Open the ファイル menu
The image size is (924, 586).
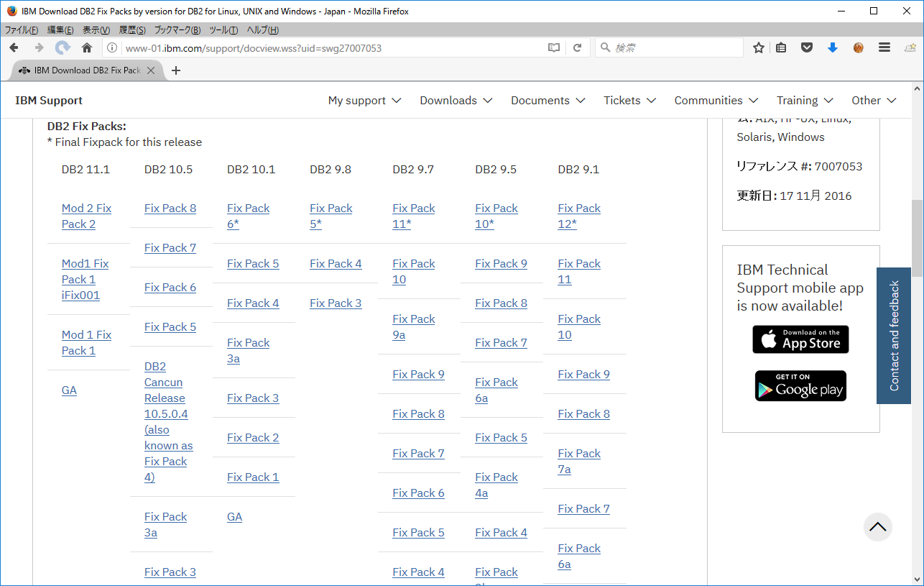click(22, 30)
